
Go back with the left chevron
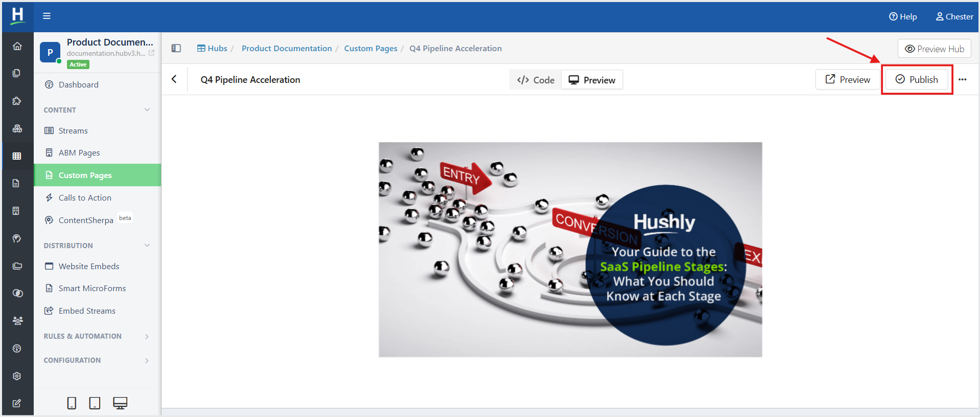click(174, 79)
